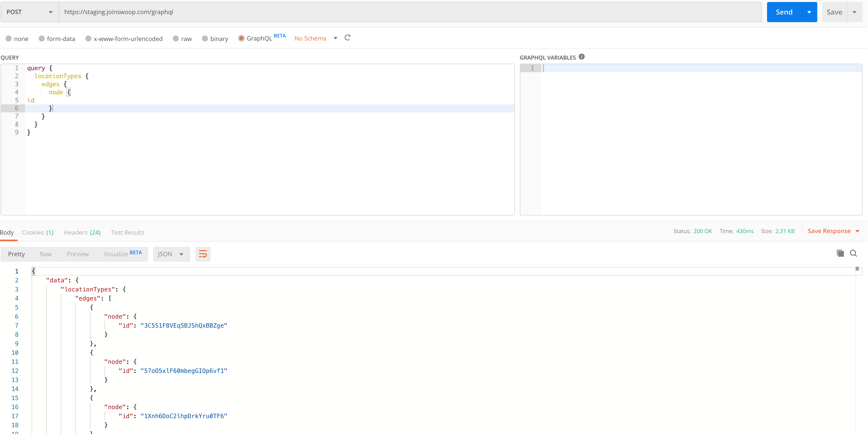Screen dimensions: 868x434
Task: Open the Cookies tab
Action: pyautogui.click(x=37, y=232)
